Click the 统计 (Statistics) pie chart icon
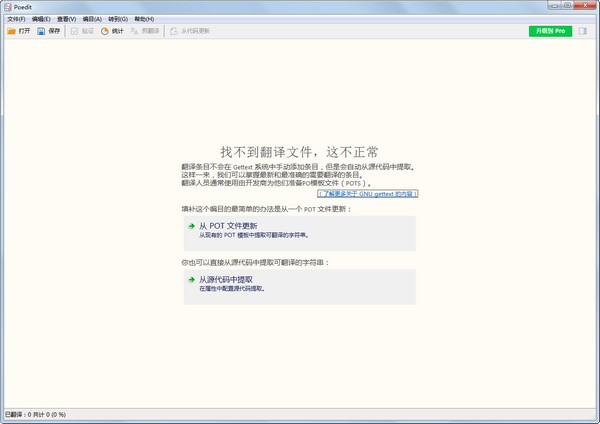This screenshot has width=600, height=424. (x=104, y=31)
